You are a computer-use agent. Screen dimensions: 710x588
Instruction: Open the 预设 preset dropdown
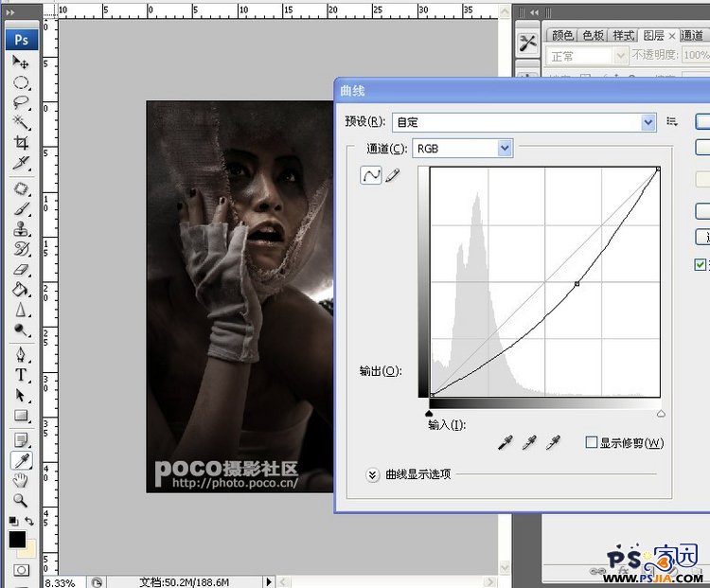click(x=648, y=121)
